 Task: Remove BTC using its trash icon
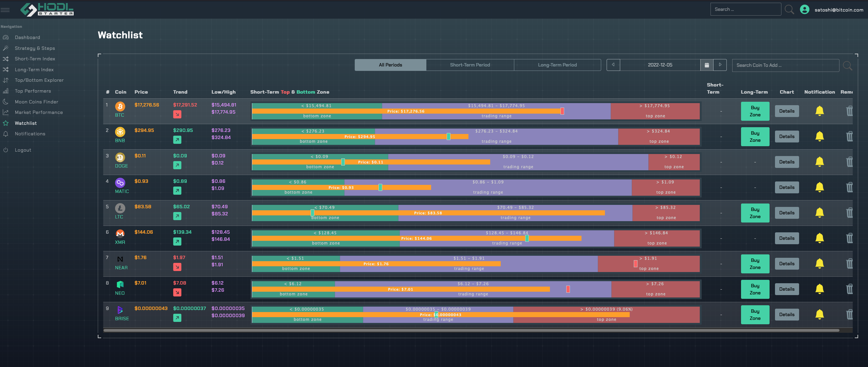pyautogui.click(x=849, y=111)
